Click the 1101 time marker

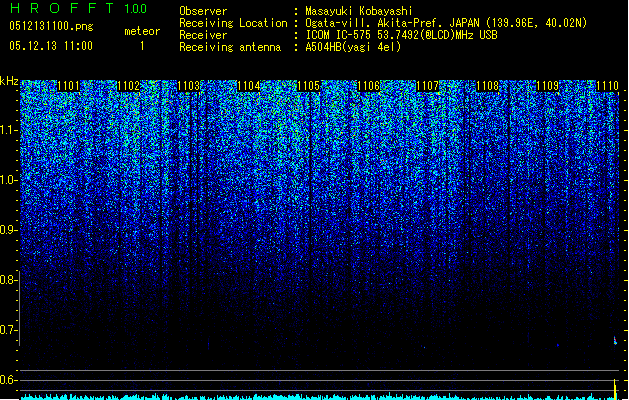coord(69,86)
